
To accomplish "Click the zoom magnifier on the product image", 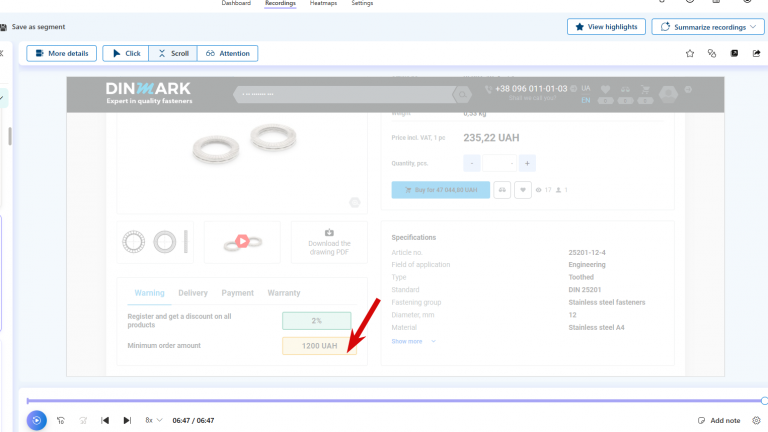I will click(355, 202).
